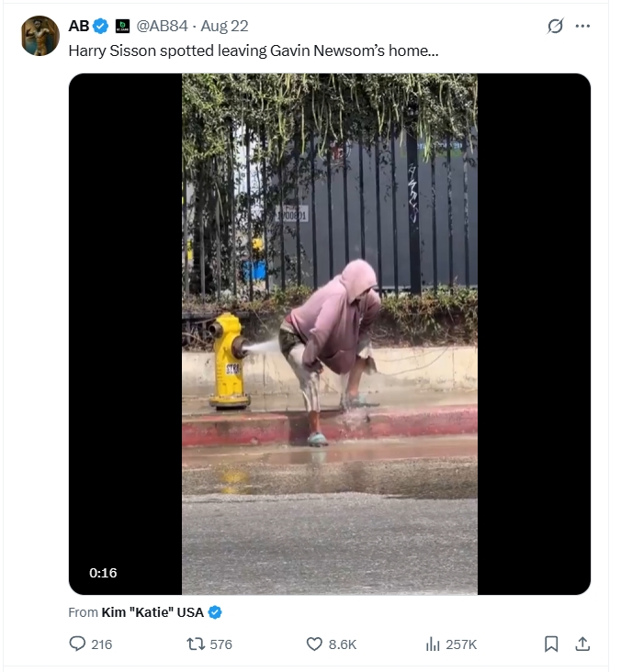Click the green affiliate badge icon

[122, 26]
